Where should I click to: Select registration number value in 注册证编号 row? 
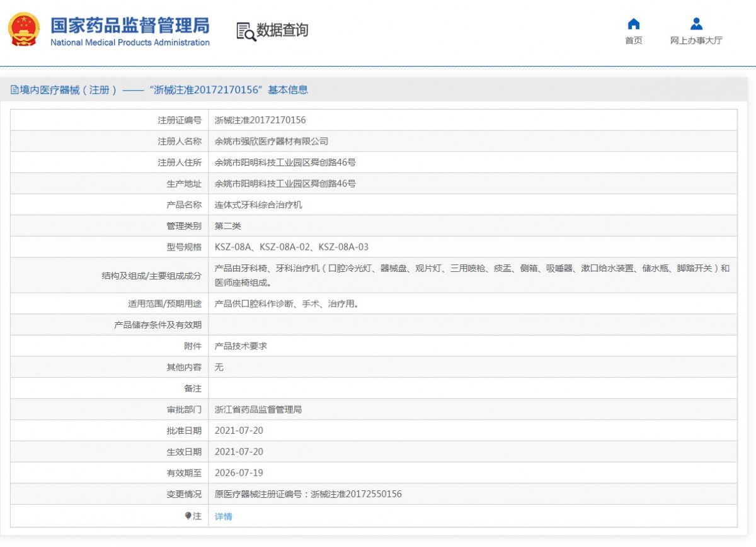(260, 120)
